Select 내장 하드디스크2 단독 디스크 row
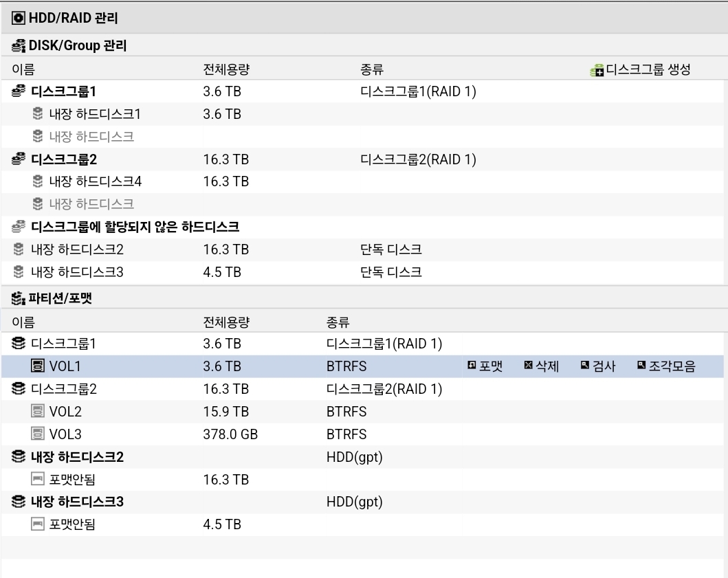The height and width of the screenshot is (578, 728). click(x=362, y=249)
